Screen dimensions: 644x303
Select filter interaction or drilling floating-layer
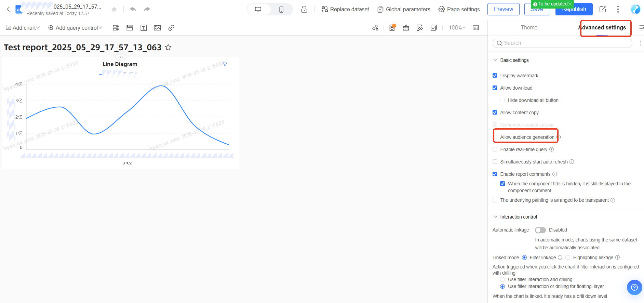[x=502, y=286]
